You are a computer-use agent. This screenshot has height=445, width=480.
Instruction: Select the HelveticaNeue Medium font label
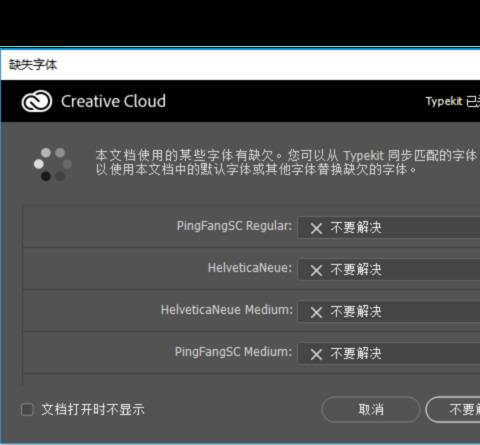(227, 310)
